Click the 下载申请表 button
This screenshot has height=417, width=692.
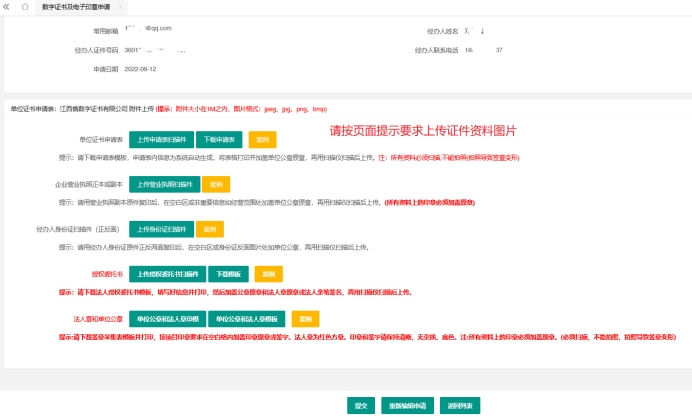(x=219, y=140)
